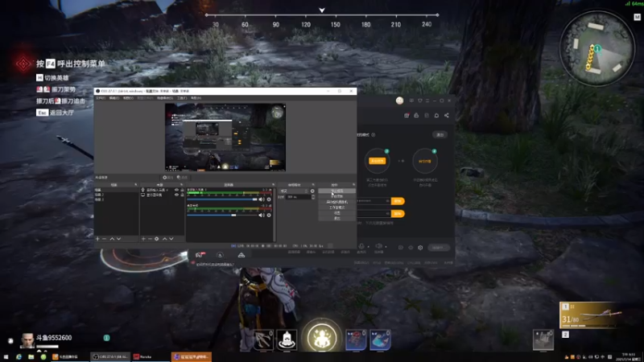Click the transition duration spinner arrows
Image resolution: width=644 pixels, height=362 pixels.
coord(313,197)
